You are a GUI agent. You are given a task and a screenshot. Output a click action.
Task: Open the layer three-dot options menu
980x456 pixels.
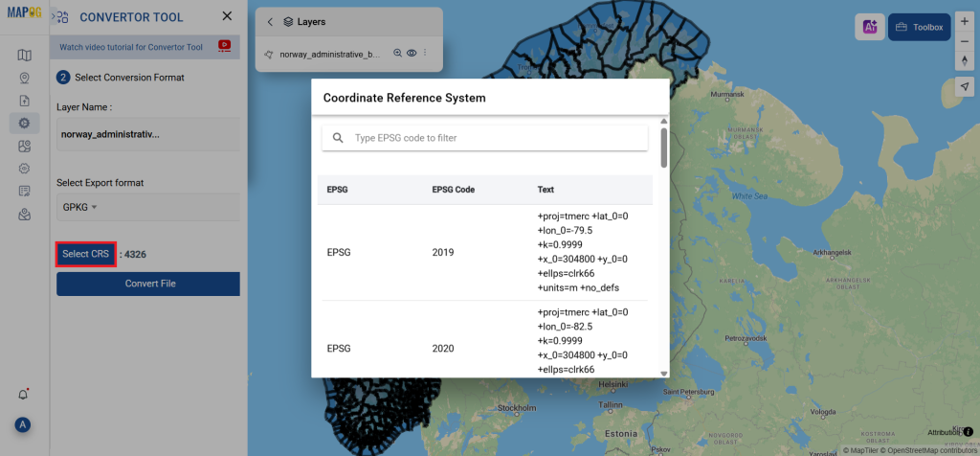[425, 53]
